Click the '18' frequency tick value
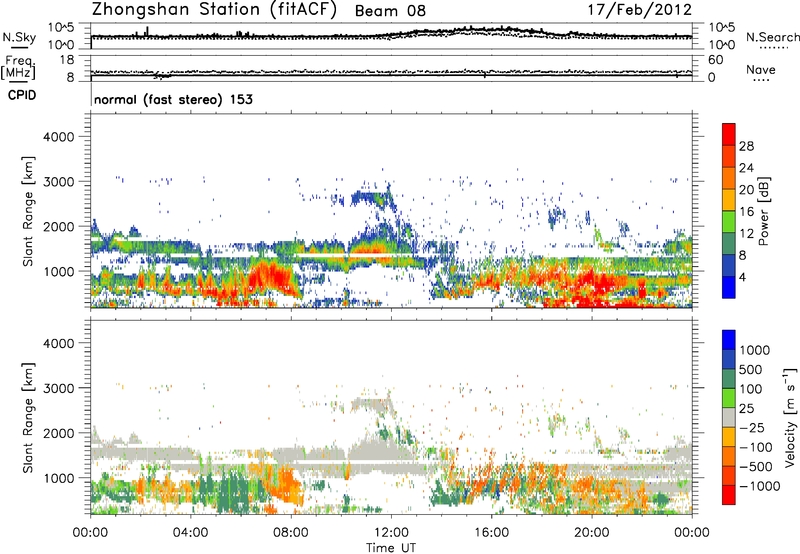 (x=67, y=60)
